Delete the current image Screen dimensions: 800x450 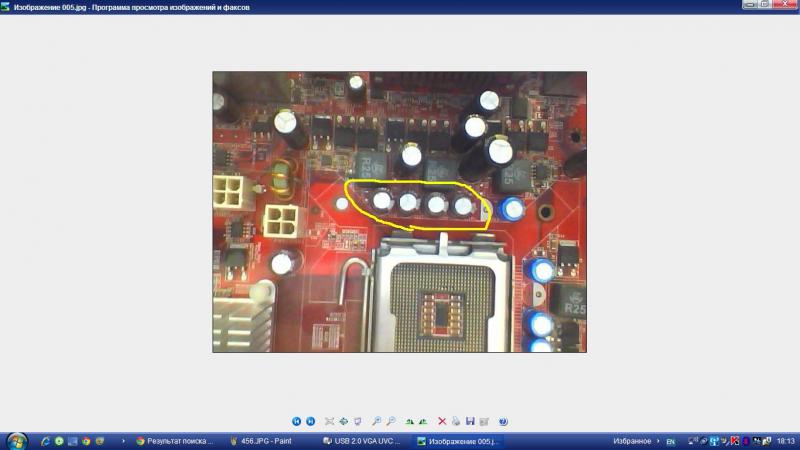[442, 422]
